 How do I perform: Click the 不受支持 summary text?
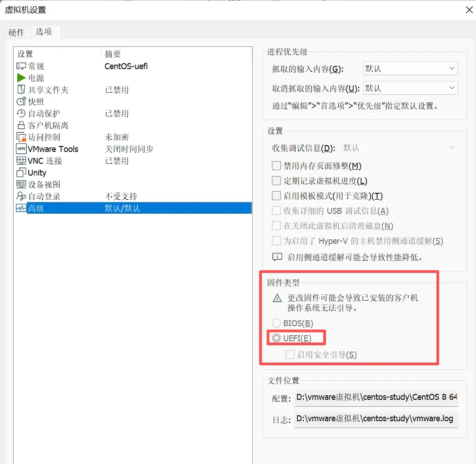[x=121, y=196]
